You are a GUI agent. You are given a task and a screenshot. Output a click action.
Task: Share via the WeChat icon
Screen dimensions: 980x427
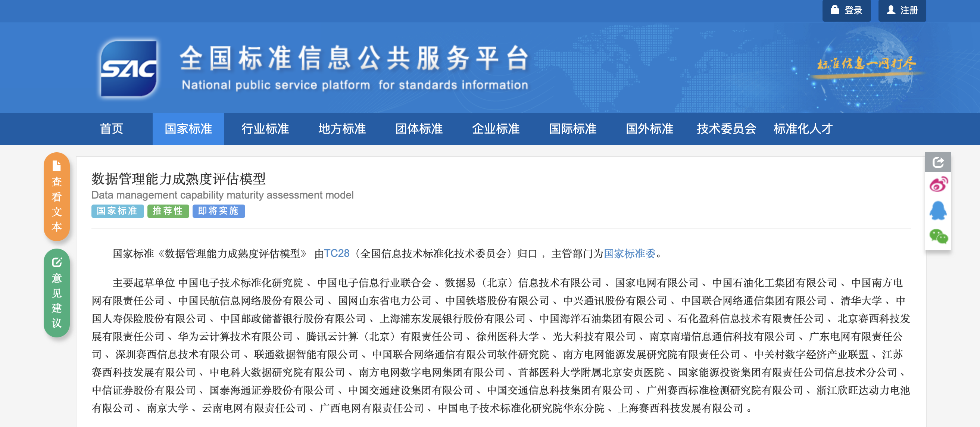click(938, 236)
